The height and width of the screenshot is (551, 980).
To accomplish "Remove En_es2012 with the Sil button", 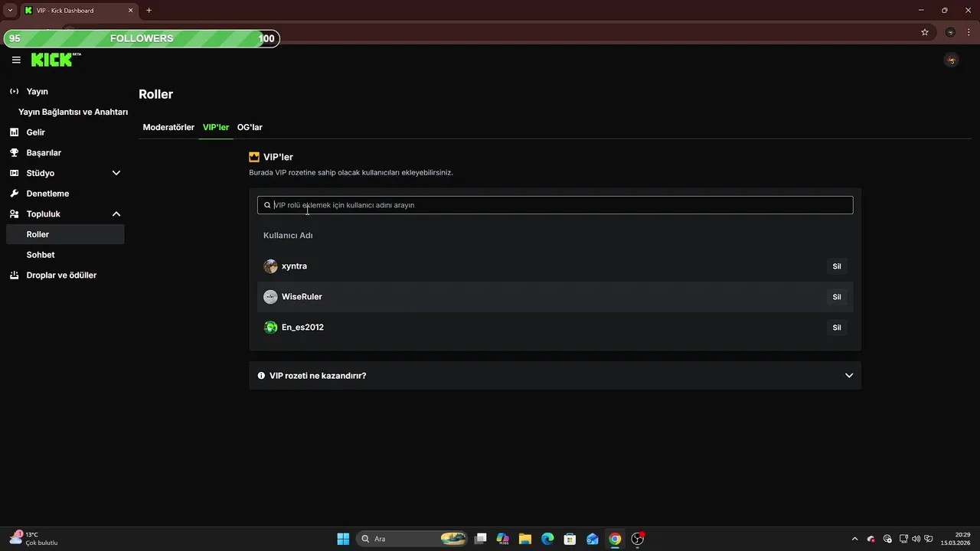I will (x=837, y=328).
